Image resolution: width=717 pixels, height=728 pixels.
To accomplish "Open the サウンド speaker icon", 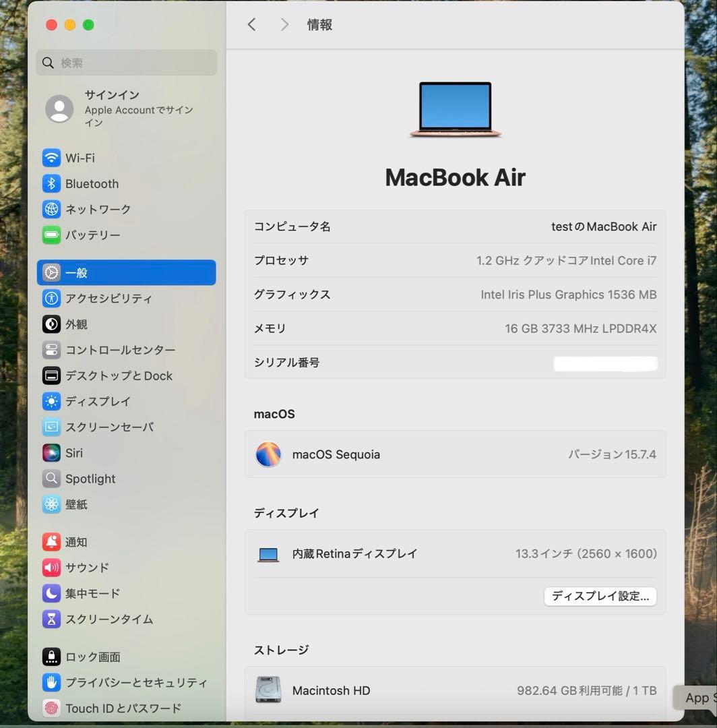I will 51,568.
